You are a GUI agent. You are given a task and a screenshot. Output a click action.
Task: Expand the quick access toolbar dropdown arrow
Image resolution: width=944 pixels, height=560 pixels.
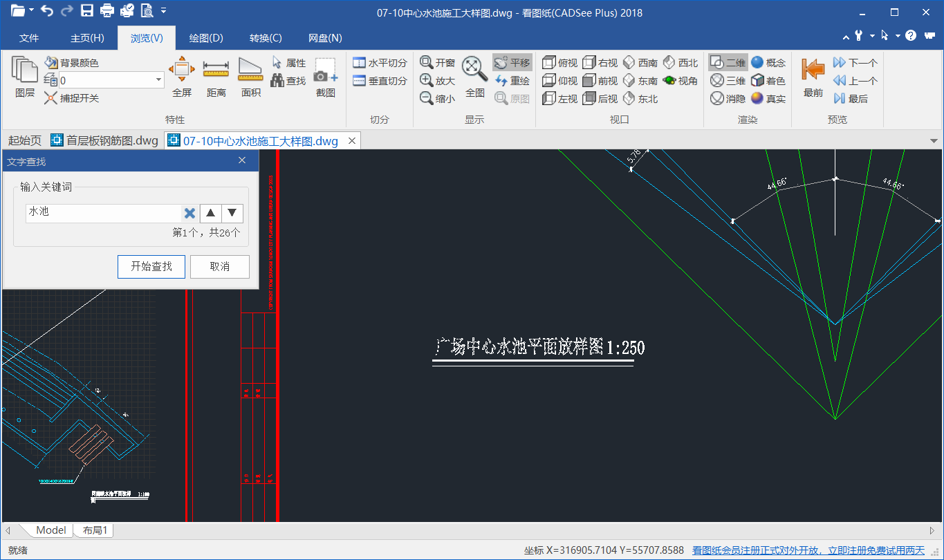point(163,11)
